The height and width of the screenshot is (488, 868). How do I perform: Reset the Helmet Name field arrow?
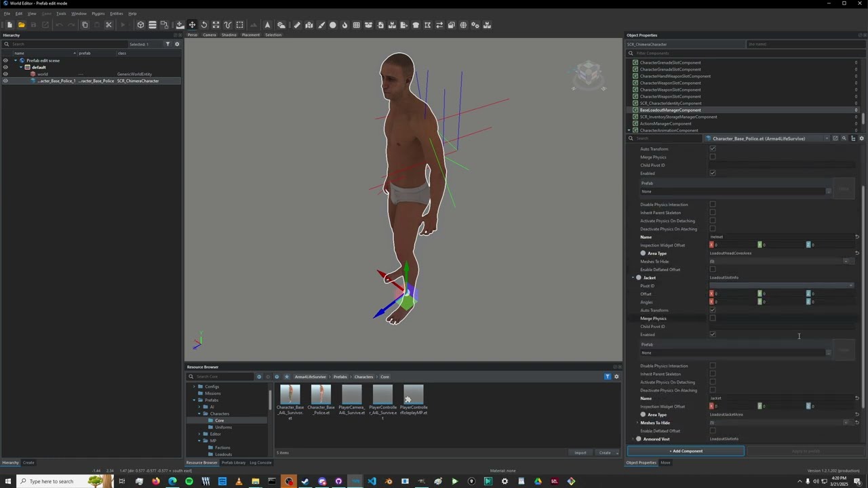(857, 237)
